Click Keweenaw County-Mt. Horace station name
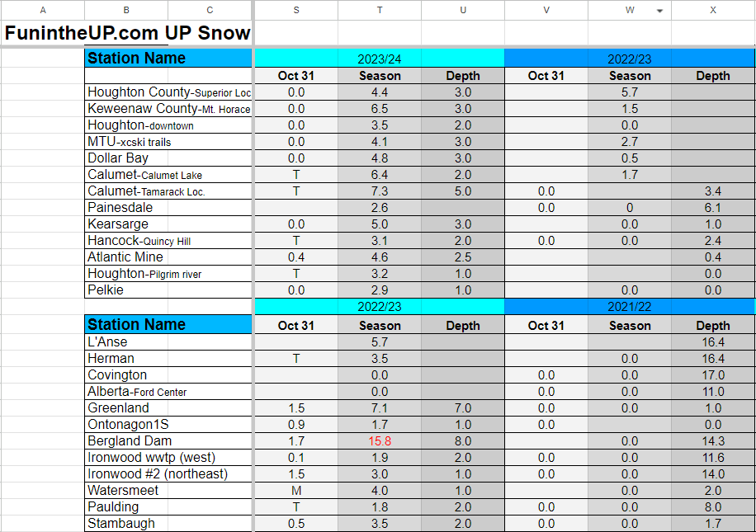 (x=168, y=108)
